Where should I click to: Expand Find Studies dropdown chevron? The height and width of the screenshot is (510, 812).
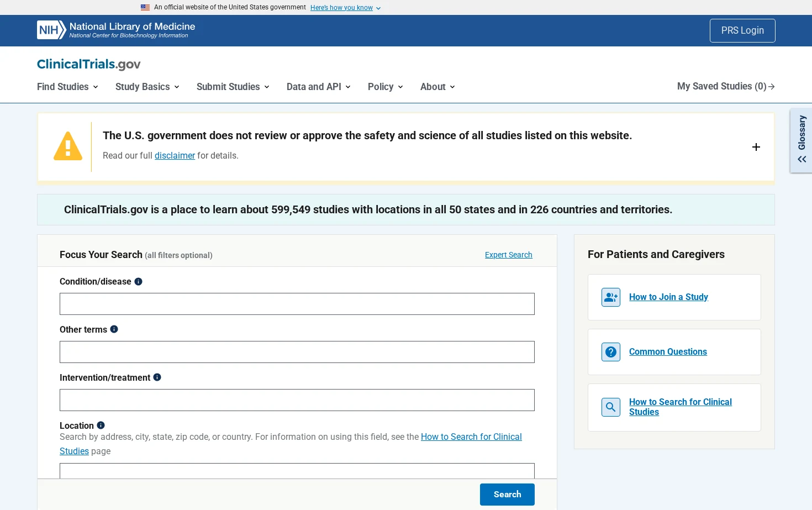tap(96, 87)
